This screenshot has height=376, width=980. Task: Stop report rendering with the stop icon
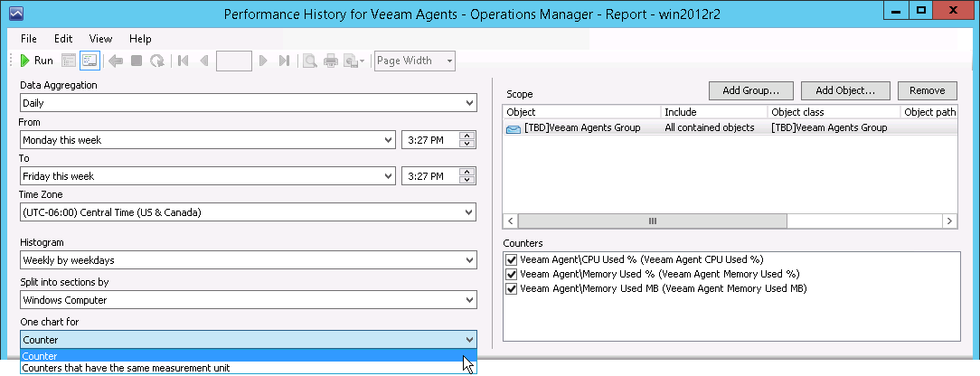click(x=137, y=61)
